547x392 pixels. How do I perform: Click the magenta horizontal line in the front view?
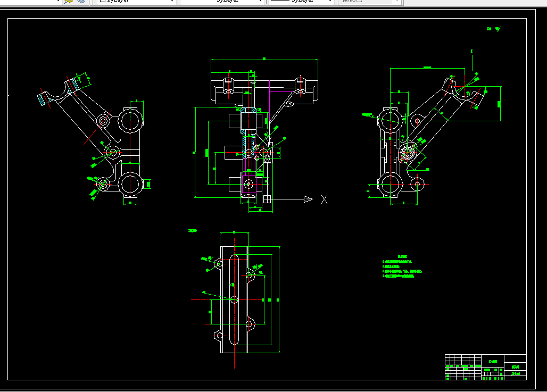(281, 91)
